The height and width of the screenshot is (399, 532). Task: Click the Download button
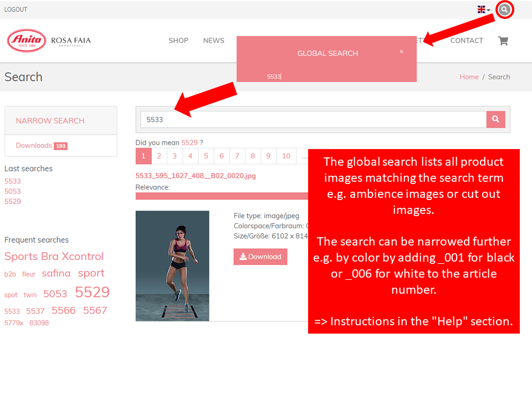[260, 257]
